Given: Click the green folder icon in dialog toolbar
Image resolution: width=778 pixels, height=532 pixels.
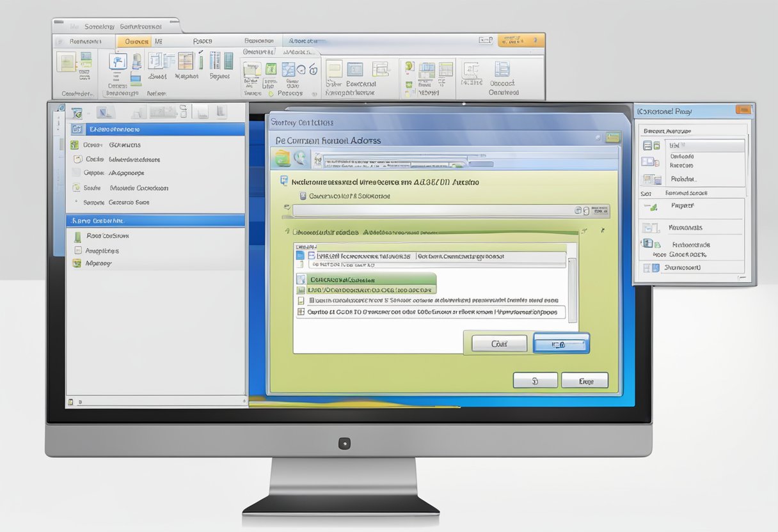Looking at the screenshot, I should click(x=282, y=158).
